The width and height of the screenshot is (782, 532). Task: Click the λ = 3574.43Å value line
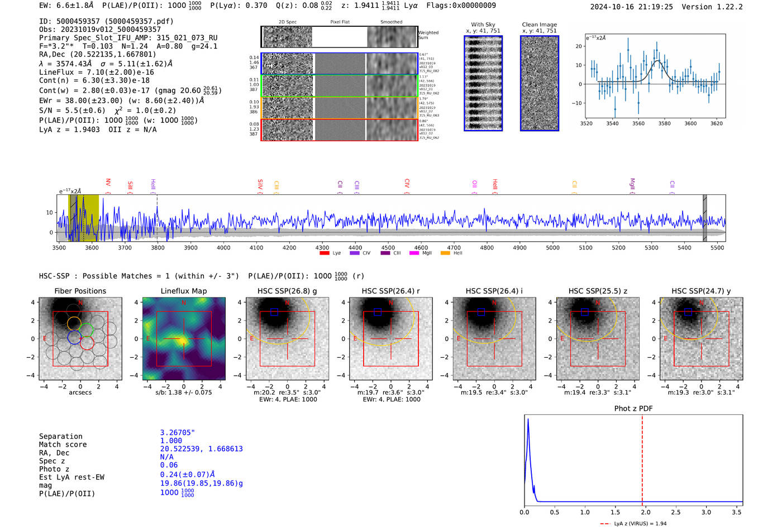coord(106,64)
